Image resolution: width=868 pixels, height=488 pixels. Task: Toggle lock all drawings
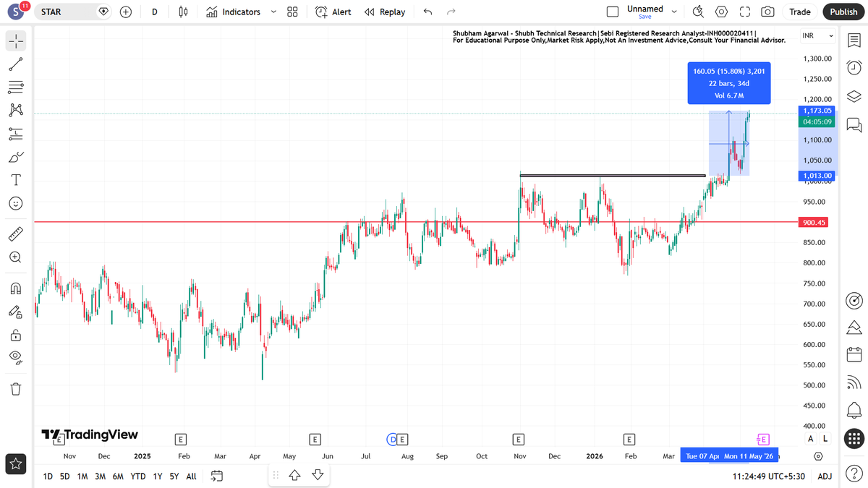coord(16,335)
